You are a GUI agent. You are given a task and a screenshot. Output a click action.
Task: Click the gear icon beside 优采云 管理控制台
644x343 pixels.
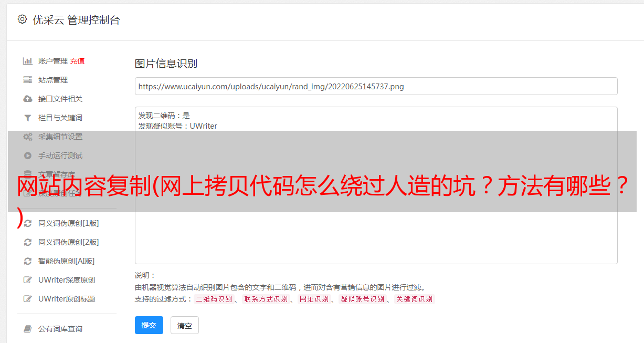22,19
